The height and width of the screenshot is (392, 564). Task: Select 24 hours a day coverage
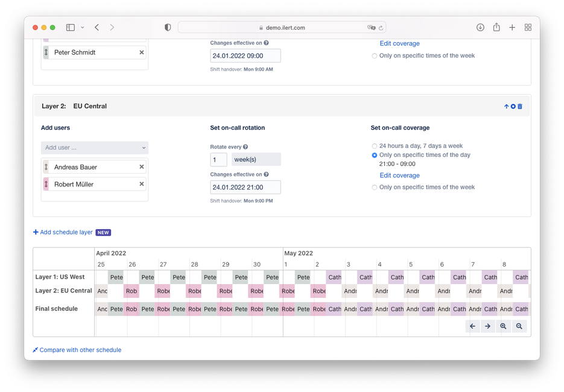coord(374,145)
